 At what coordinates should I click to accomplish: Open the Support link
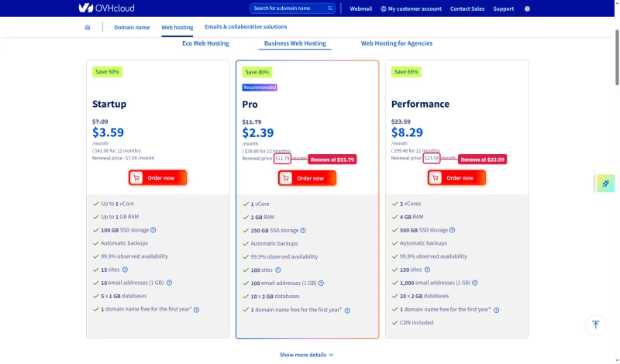[x=503, y=9]
